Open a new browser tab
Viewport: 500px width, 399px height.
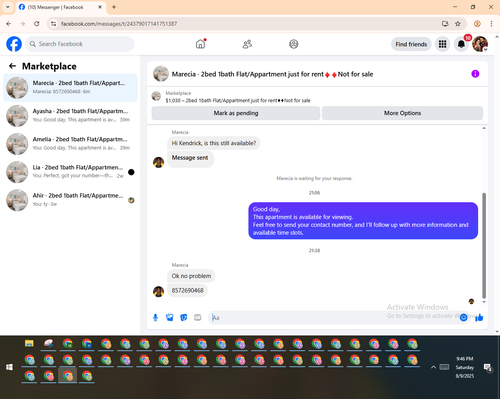click(114, 7)
